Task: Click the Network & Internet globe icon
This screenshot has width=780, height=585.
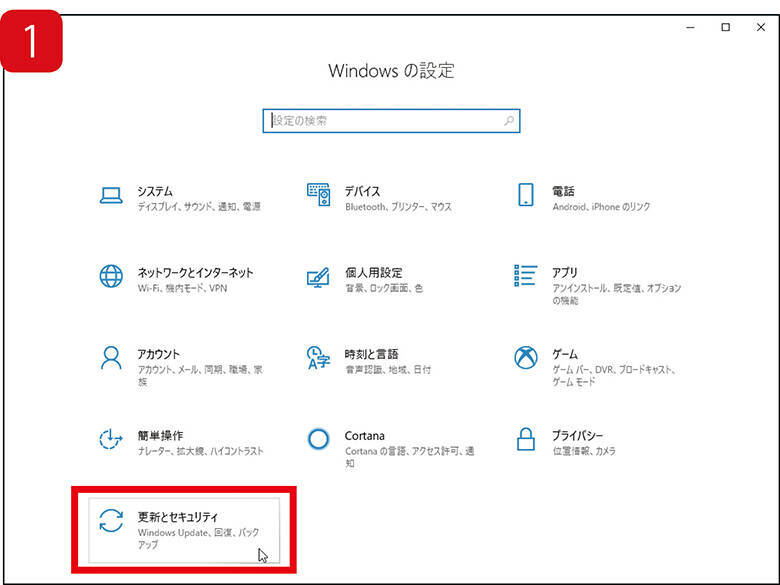Action: click(110, 277)
